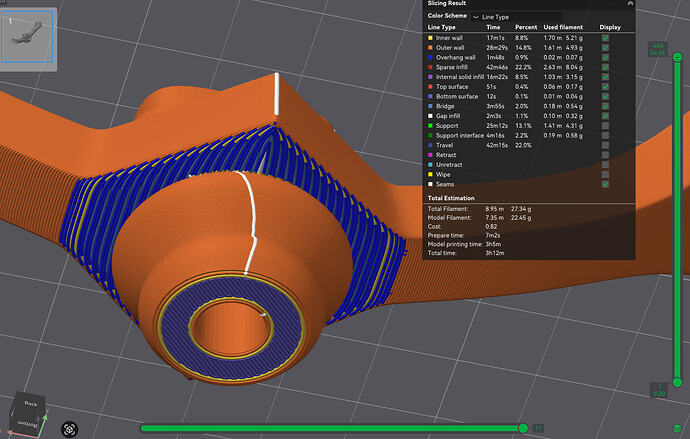The width and height of the screenshot is (690, 439).
Task: Hide Overhang wall lines via checkbox
Action: pyautogui.click(x=606, y=57)
